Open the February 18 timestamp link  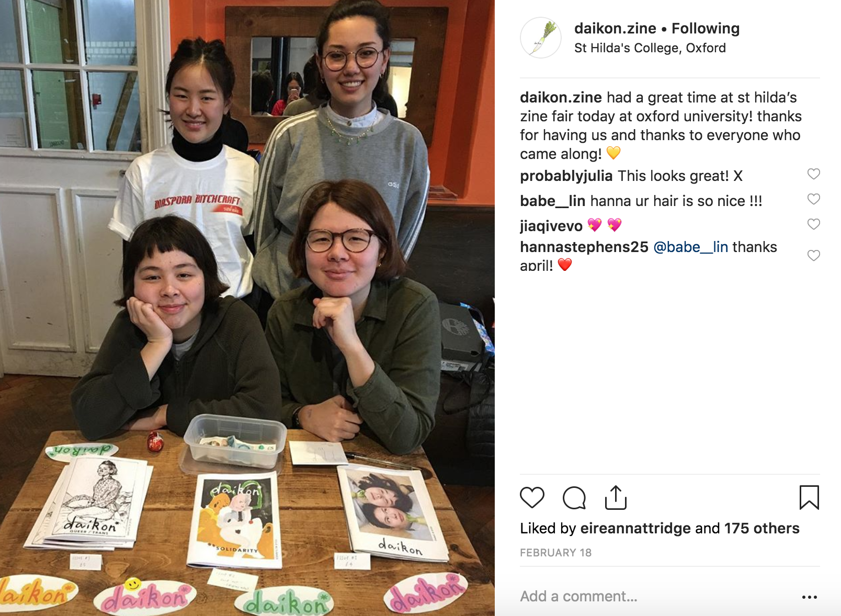pyautogui.click(x=555, y=553)
